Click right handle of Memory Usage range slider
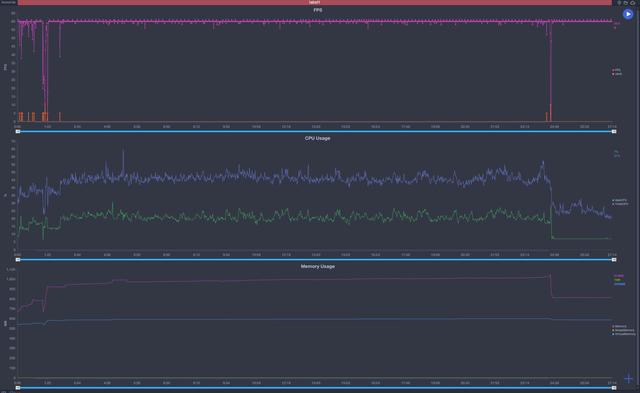 coord(614,388)
